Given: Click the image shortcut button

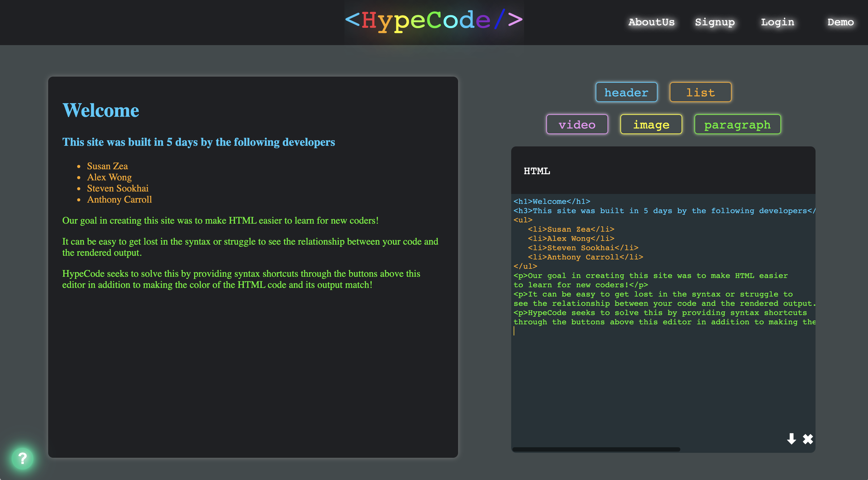Looking at the screenshot, I should (651, 124).
